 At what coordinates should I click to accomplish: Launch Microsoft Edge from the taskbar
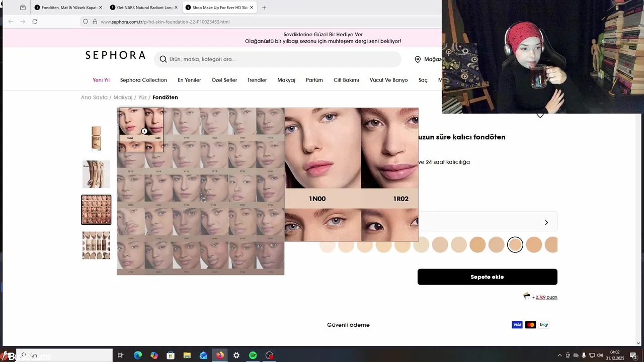[x=137, y=355]
